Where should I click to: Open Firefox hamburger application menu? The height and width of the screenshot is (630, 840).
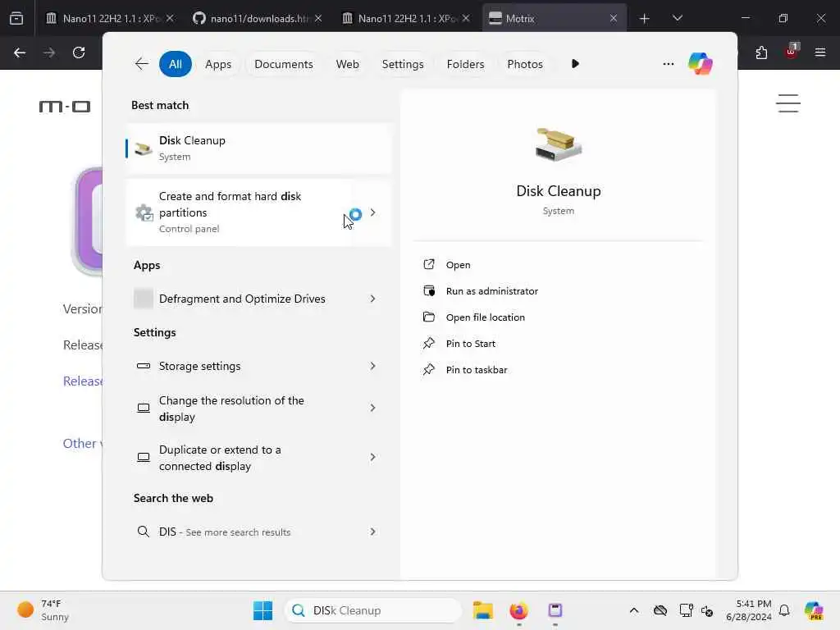[820, 52]
